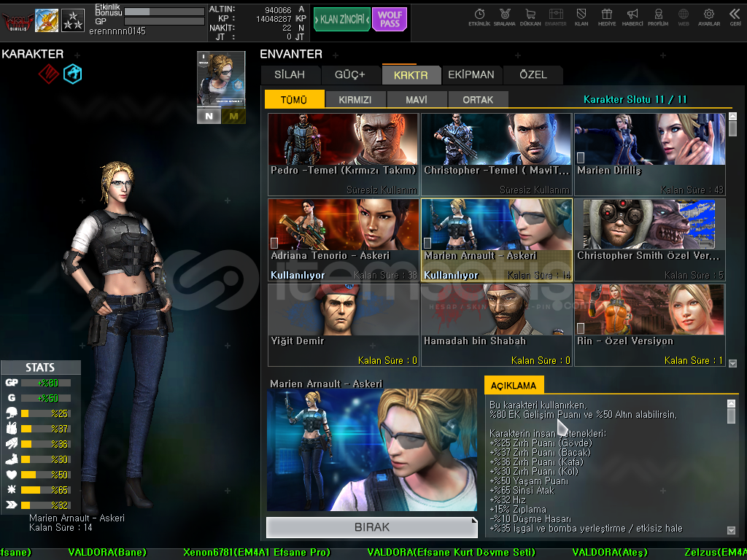The height and width of the screenshot is (560, 747).
Task: Click the description panel scrollbar thumb
Action: [731, 415]
